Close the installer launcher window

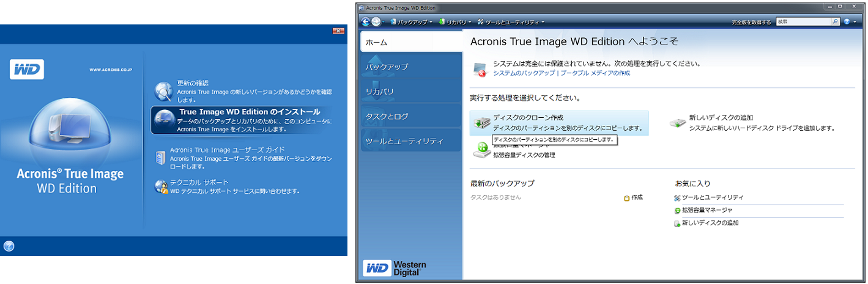338,31
